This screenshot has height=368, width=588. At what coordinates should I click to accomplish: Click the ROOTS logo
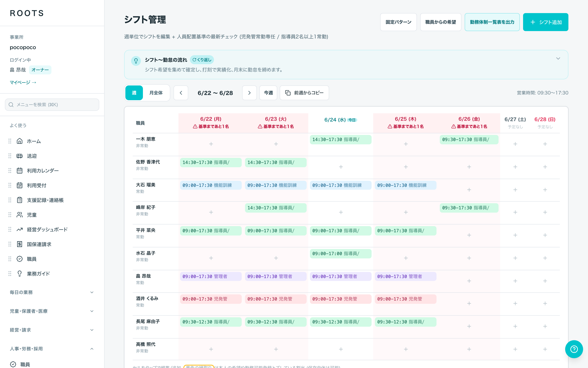click(27, 13)
